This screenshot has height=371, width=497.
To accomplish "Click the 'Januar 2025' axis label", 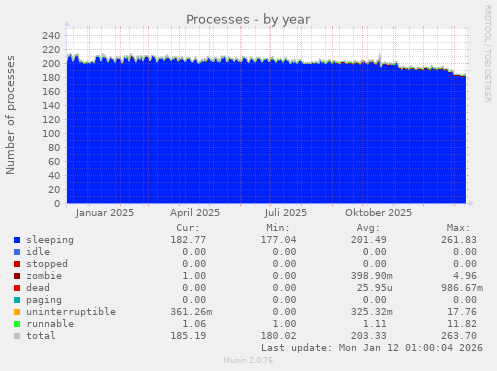I will click(105, 213).
